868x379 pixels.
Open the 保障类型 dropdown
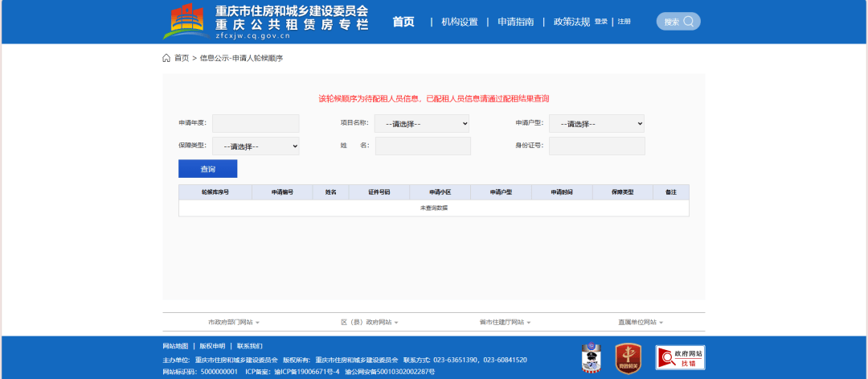coord(256,146)
